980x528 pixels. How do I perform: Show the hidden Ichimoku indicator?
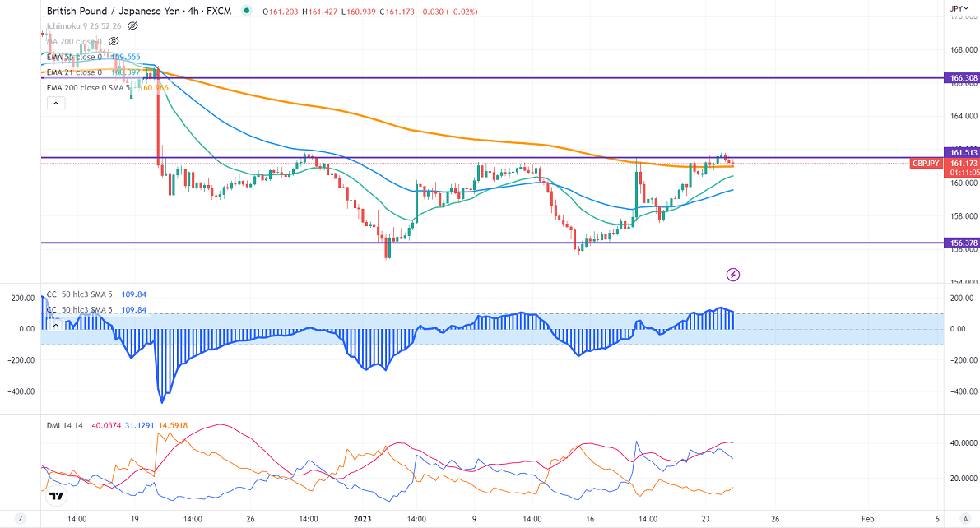tap(132, 26)
